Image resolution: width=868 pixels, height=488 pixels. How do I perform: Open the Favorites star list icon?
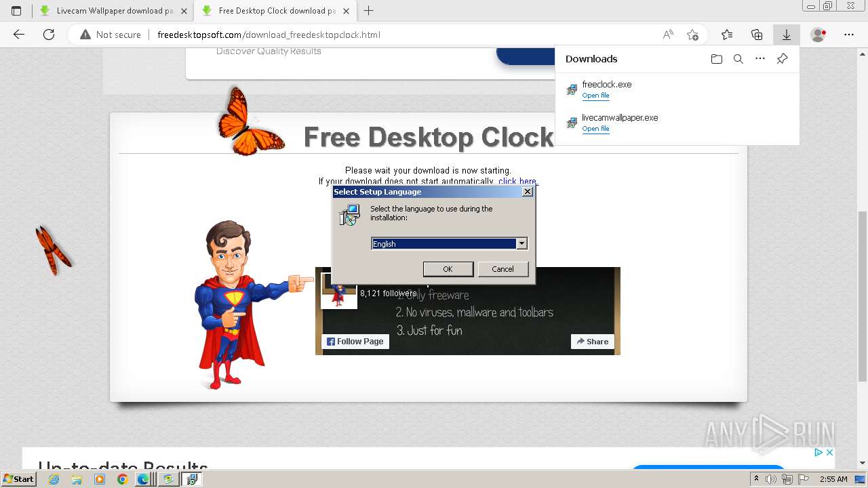[727, 35]
